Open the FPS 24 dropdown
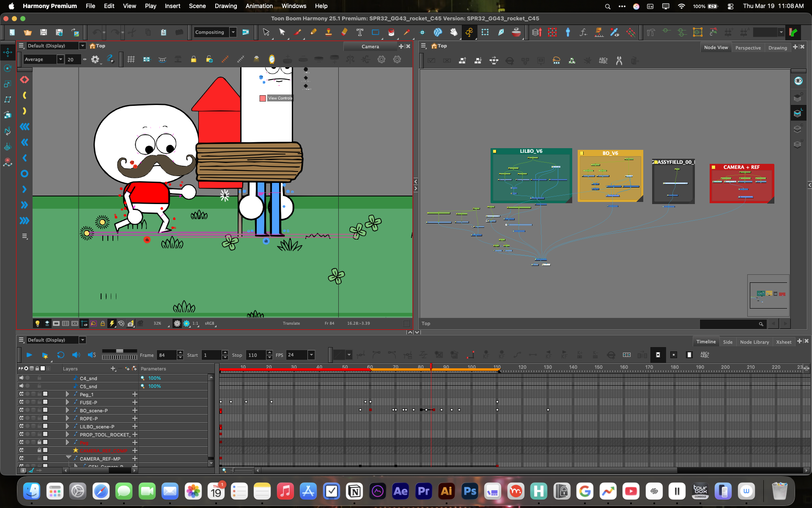Image resolution: width=812 pixels, height=508 pixels. tap(311, 355)
